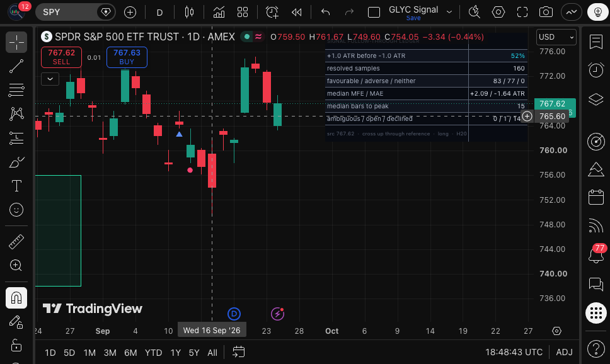
Task: Toggle ADJ adjusted data setting
Action: coord(564,352)
